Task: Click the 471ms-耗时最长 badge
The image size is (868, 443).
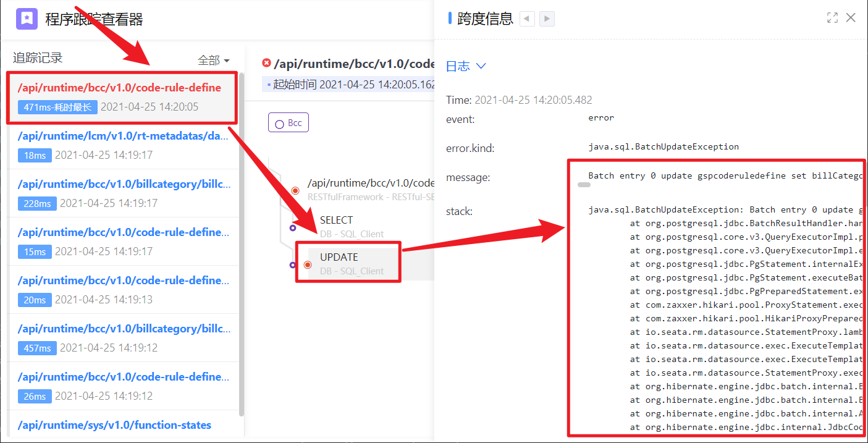Action: click(57, 107)
